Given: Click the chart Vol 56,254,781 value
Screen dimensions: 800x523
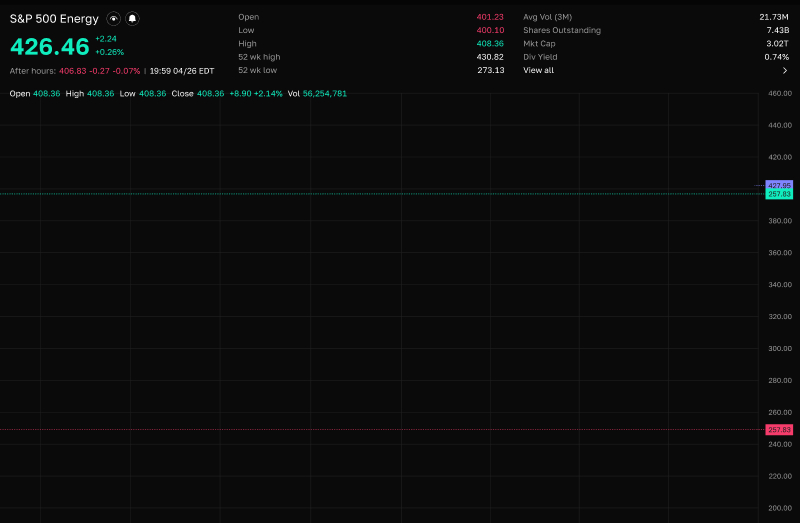Looking at the screenshot, I should [324, 93].
